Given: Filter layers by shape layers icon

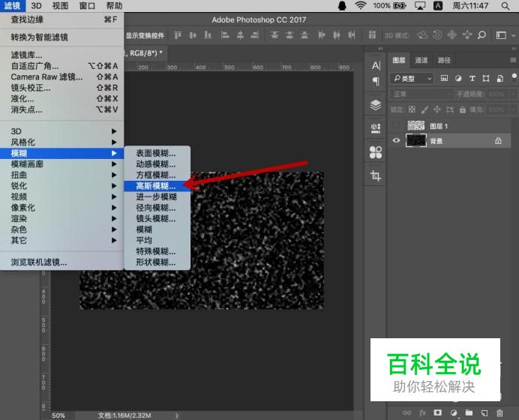Looking at the screenshot, I should (x=486, y=79).
